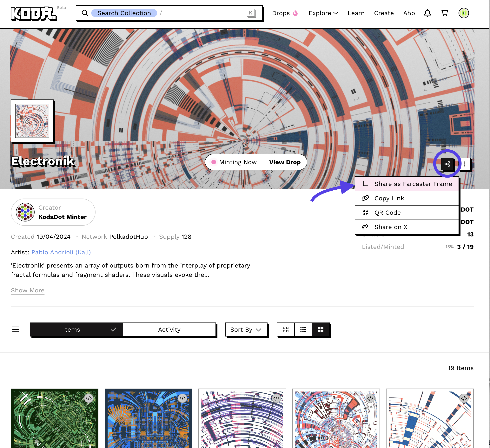Click the KodaDot logo
Screen dimensions: 490x448
tap(34, 14)
